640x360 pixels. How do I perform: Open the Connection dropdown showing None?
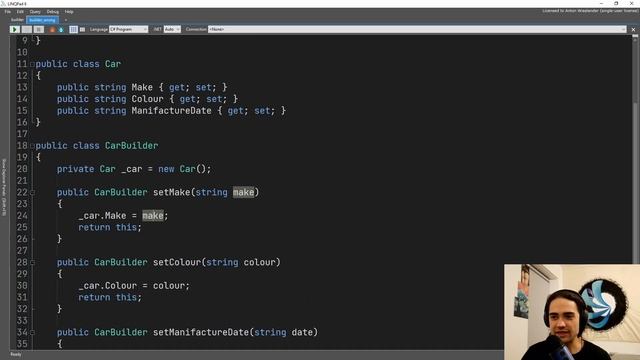point(417,29)
